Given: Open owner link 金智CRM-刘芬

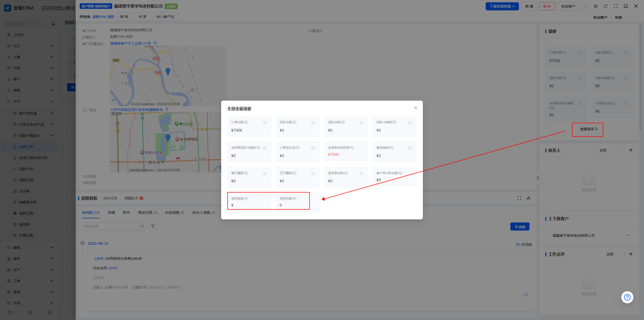Looking at the screenshot, I should tap(103, 17).
